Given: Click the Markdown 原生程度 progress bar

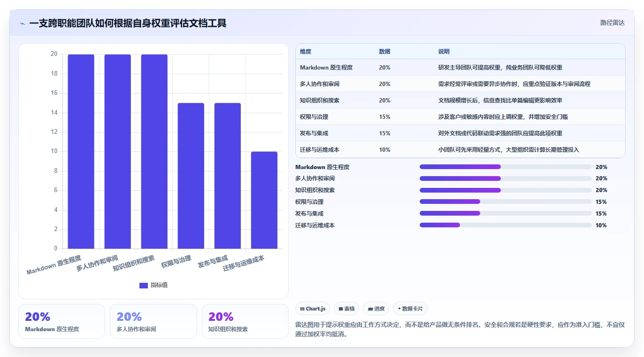Looking at the screenshot, I should [x=506, y=167].
